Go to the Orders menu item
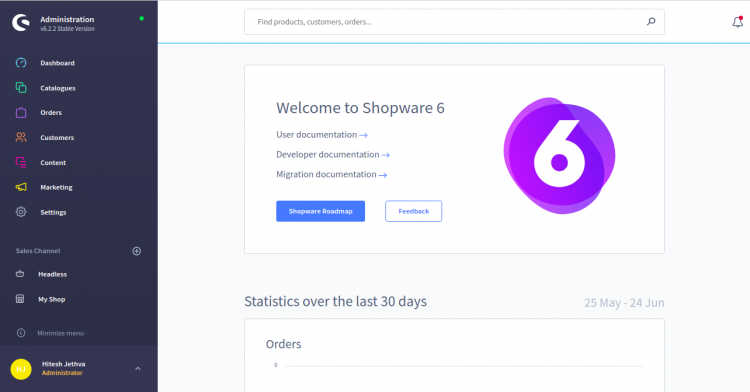 [51, 113]
